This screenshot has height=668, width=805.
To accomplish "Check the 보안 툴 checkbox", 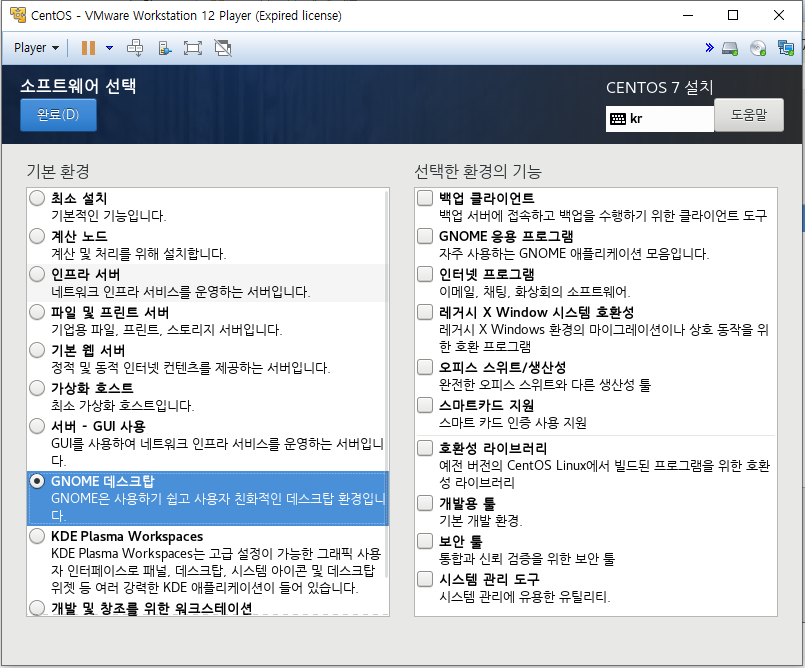I will pyautogui.click(x=425, y=541).
